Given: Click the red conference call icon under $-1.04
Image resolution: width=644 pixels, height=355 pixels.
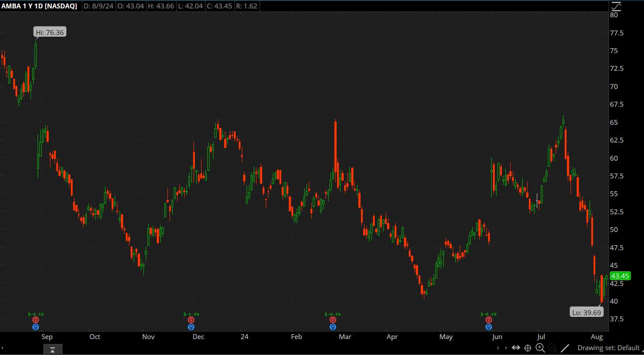Looking at the screenshot, I should click(x=191, y=320).
